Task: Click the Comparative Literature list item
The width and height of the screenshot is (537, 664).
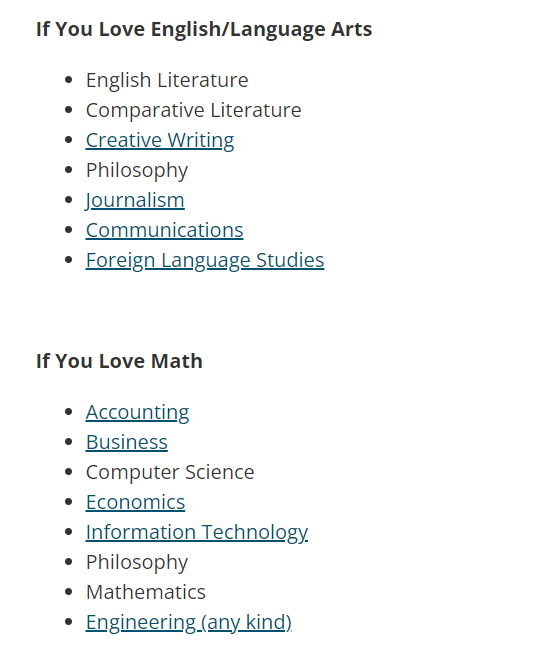Action: (194, 110)
